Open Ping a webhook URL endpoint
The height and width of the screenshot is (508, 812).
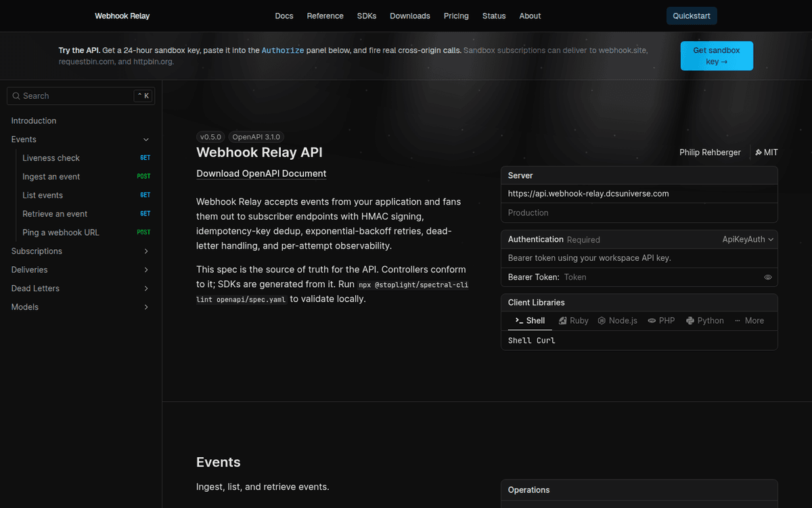coord(86,232)
